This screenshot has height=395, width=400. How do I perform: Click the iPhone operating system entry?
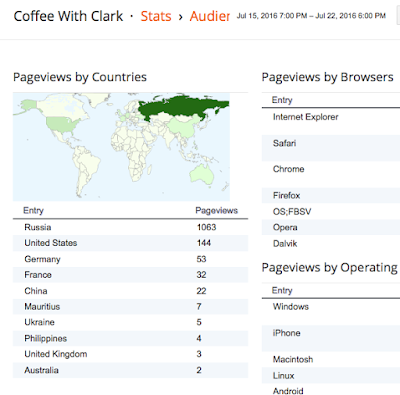(287, 333)
